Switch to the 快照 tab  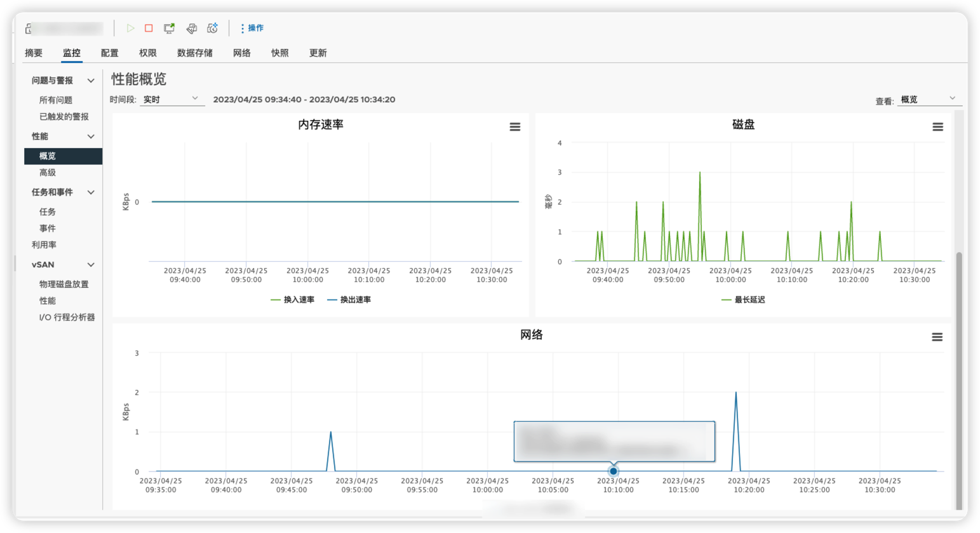tap(280, 53)
